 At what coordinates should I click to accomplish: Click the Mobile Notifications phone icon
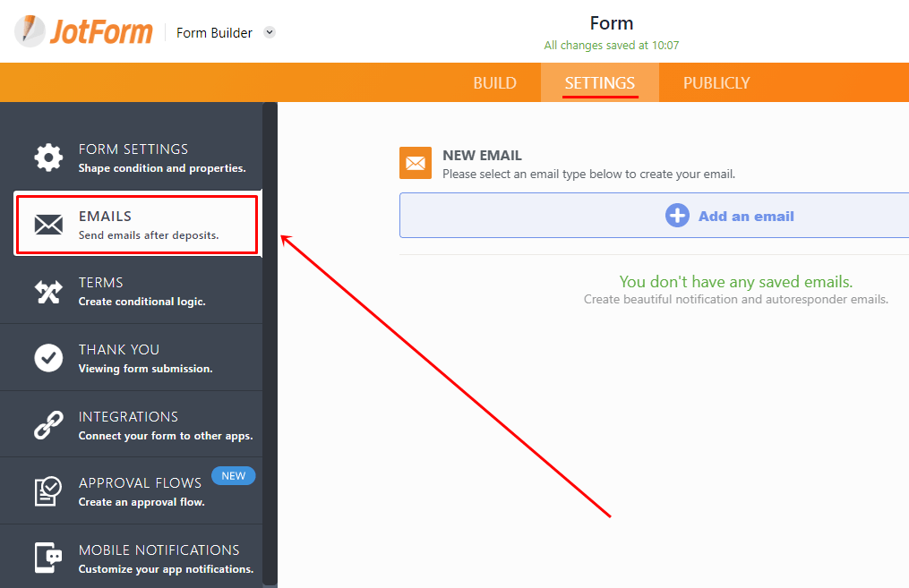coord(48,558)
